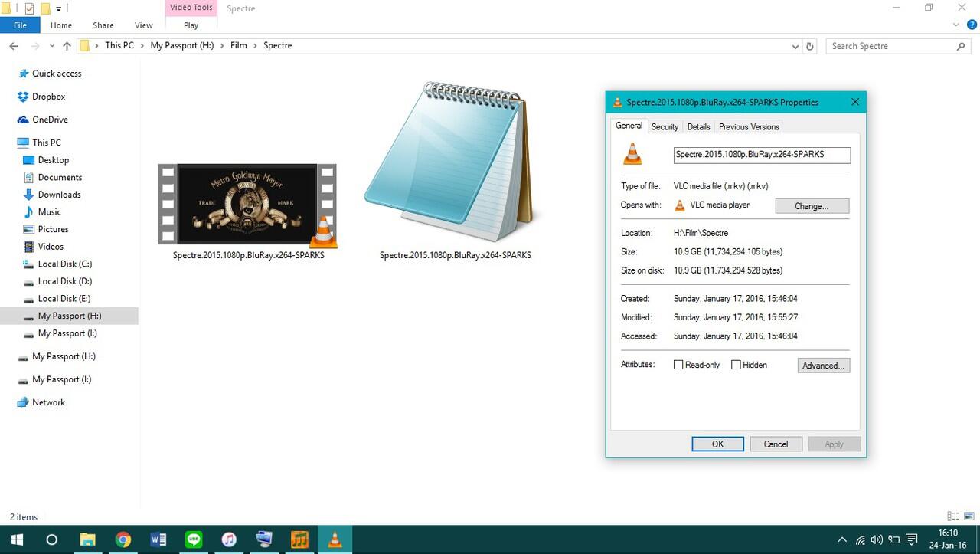This screenshot has height=554, width=980.
Task: Click the VLC media player icon next to Opens with
Action: coord(679,205)
